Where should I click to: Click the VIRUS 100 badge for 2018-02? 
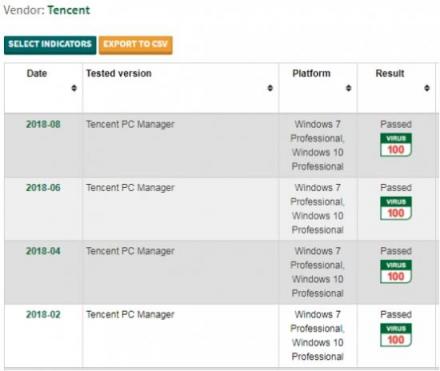396,335
